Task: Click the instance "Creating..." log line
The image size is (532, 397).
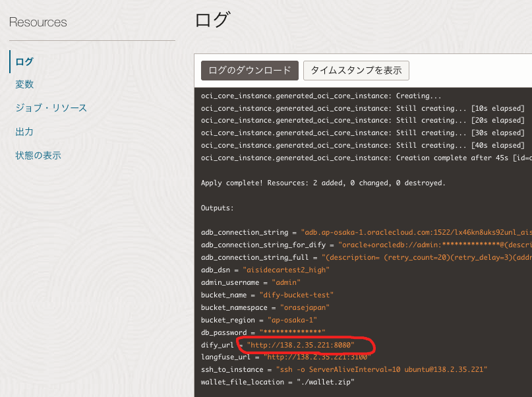Action: click(x=321, y=96)
